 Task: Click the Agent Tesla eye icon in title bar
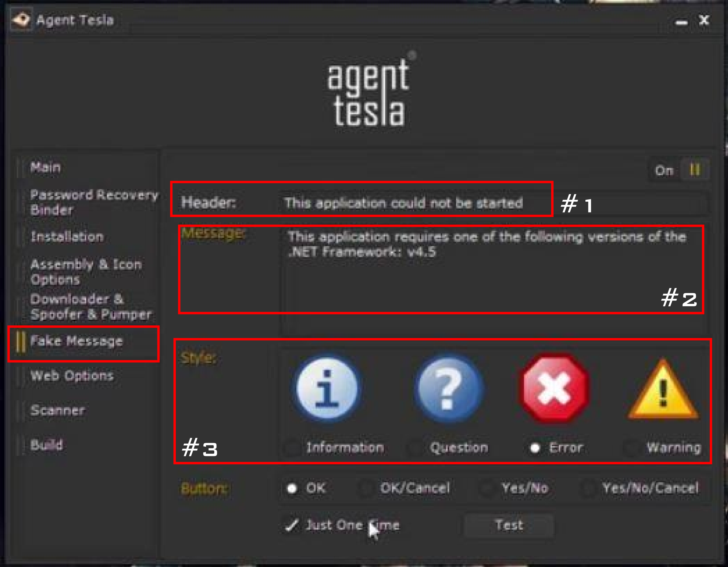[x=22, y=19]
